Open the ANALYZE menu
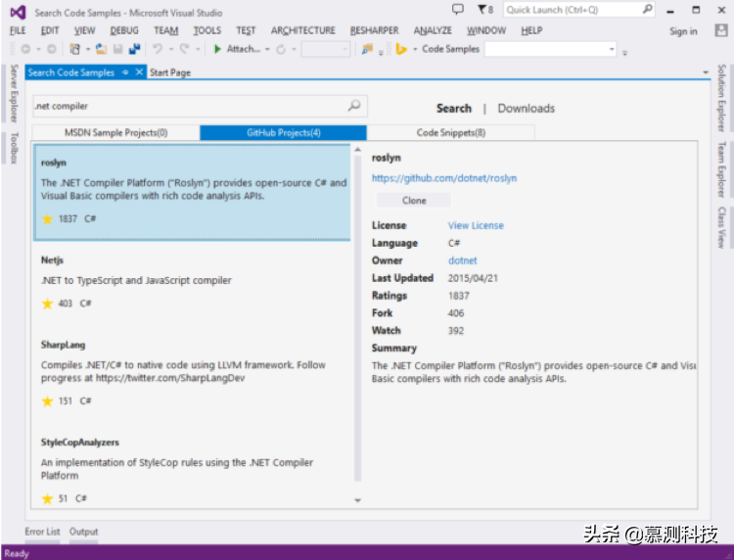The image size is (734, 560). pyautogui.click(x=433, y=31)
